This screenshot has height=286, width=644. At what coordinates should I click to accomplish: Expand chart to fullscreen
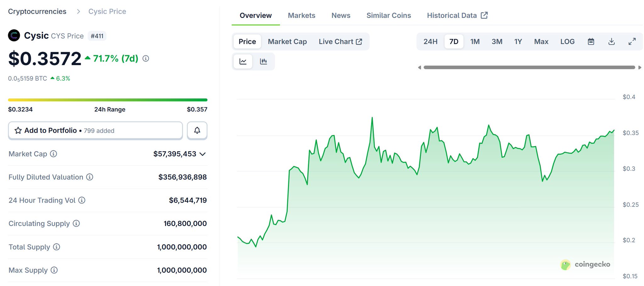632,42
